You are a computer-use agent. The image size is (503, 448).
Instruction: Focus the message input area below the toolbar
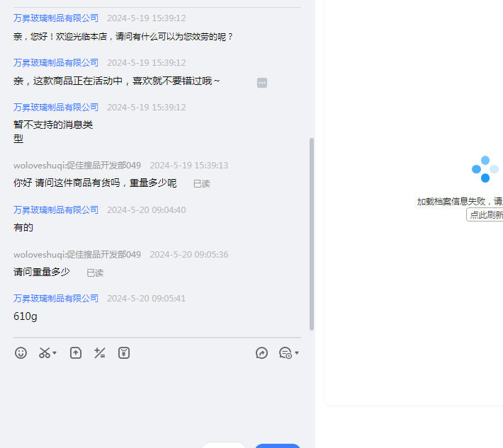157,396
